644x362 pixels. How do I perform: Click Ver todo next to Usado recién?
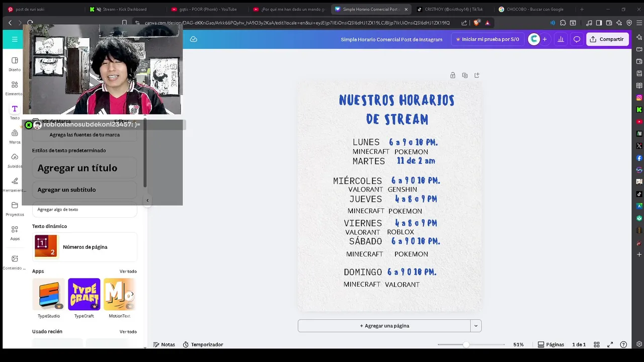(128, 332)
